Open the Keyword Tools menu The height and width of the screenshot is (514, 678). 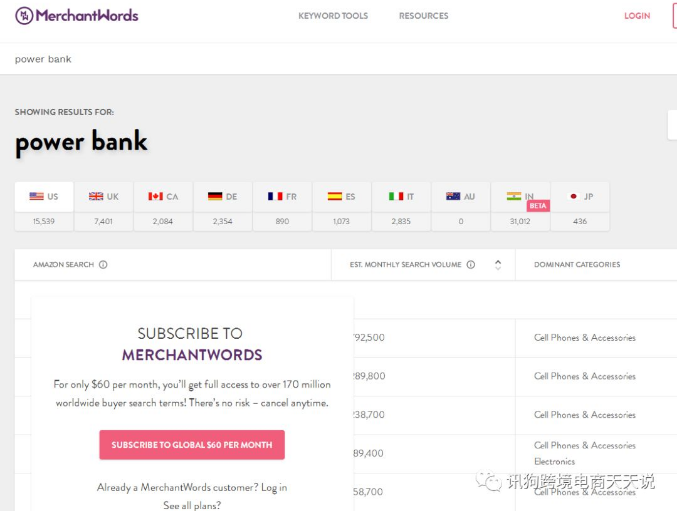[x=333, y=16]
